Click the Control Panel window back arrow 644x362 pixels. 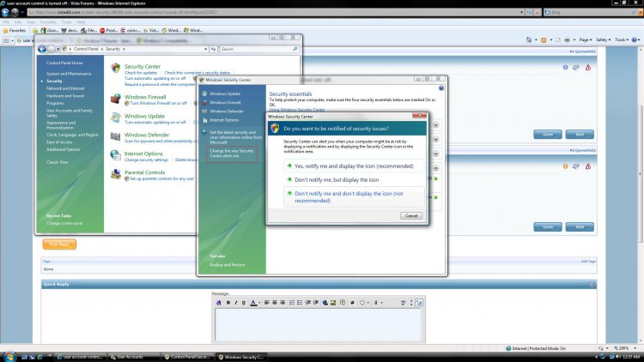click(42, 49)
